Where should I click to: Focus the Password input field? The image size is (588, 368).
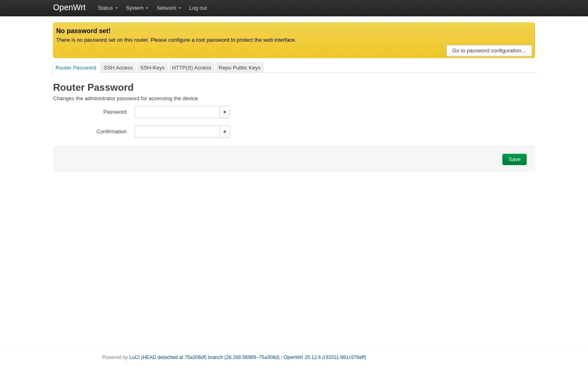pyautogui.click(x=177, y=112)
